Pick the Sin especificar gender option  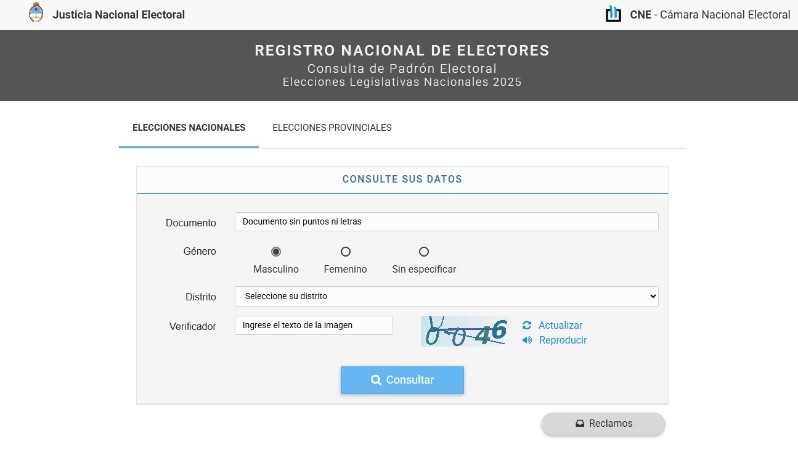424,252
